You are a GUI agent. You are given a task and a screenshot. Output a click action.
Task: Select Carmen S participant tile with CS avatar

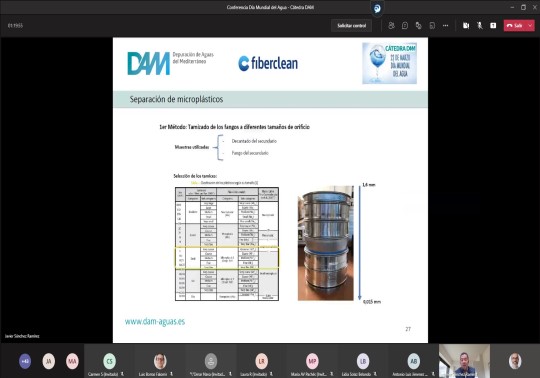109,361
